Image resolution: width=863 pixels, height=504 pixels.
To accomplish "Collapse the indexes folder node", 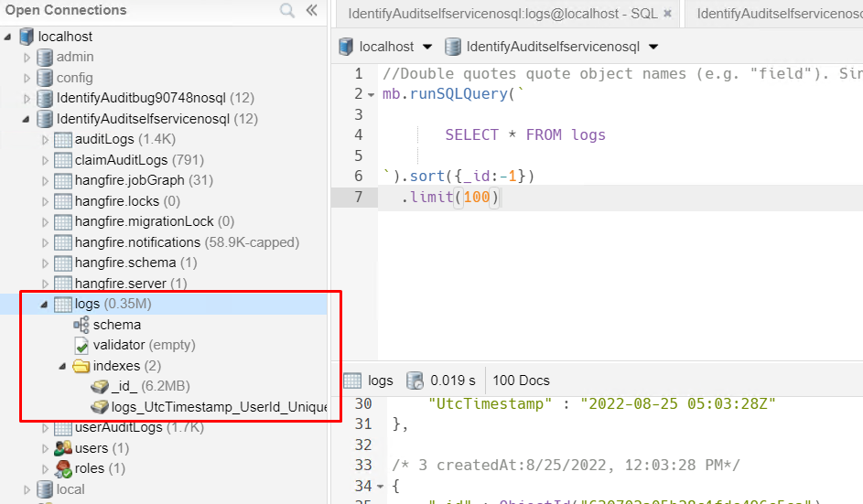I will click(62, 366).
